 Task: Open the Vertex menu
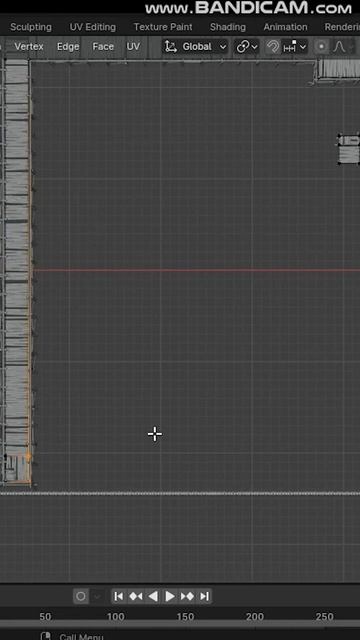pyautogui.click(x=29, y=47)
